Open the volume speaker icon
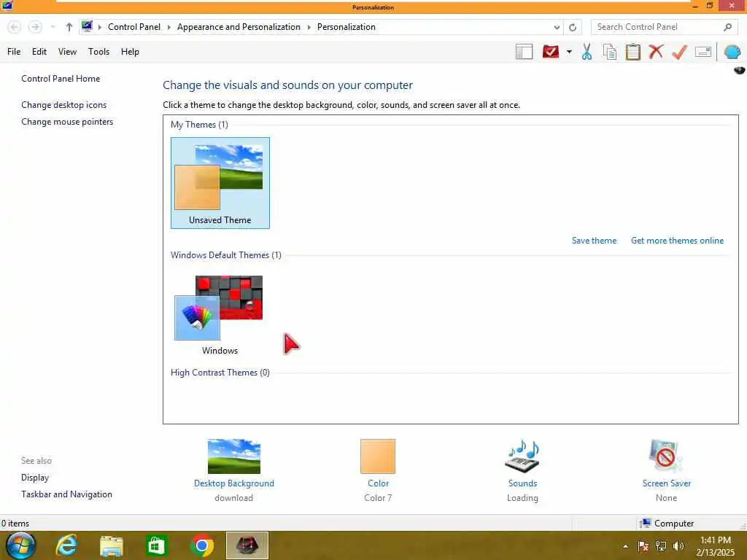This screenshot has width=747, height=560. click(678, 546)
